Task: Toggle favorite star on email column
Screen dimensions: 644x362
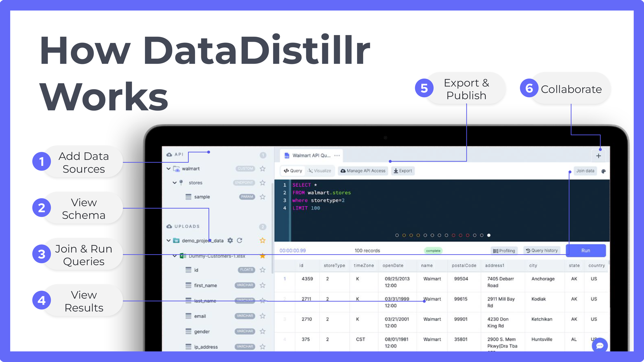Action: 263,316
